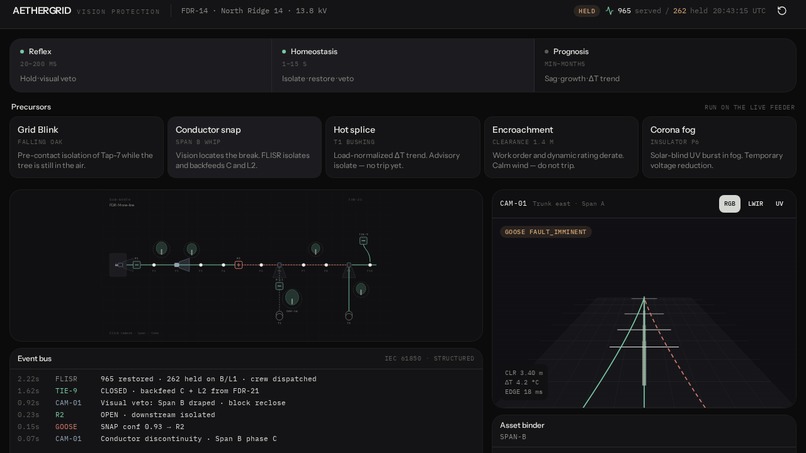Click the last pole dot under the TIE-9 connection
The width and height of the screenshot is (806, 453).
370,265
